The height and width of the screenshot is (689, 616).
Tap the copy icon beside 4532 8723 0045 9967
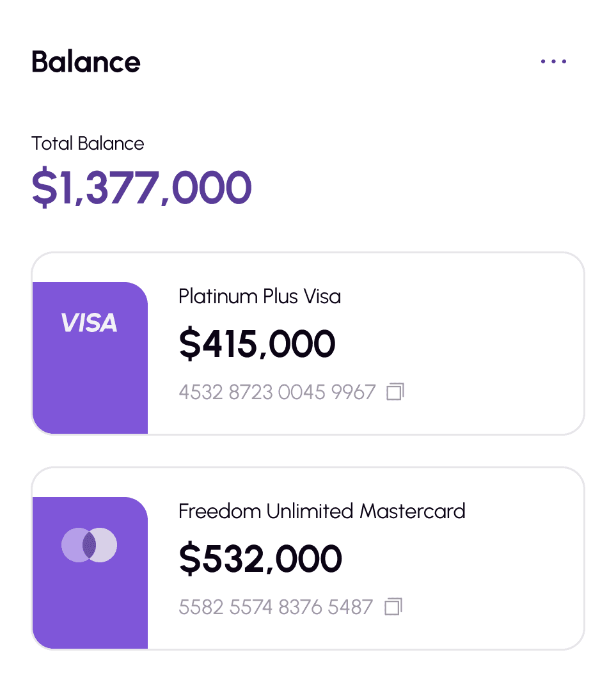tap(395, 392)
